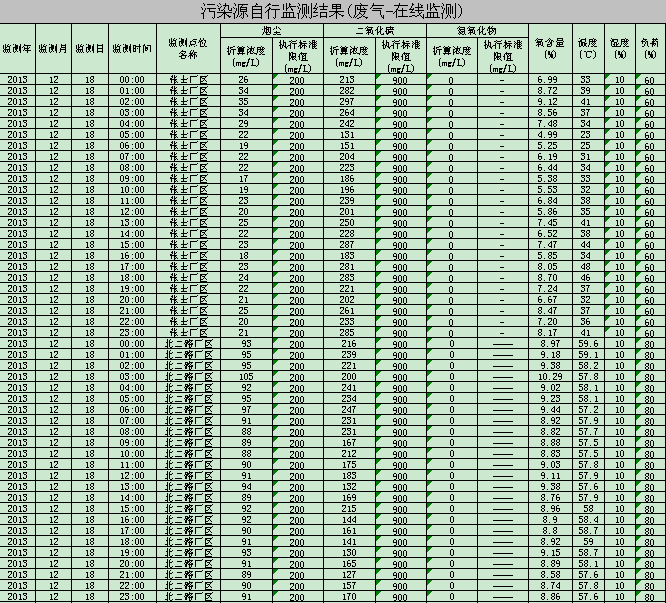
Task: Select the oxygen content 6.99 cell
Action: 550,79
